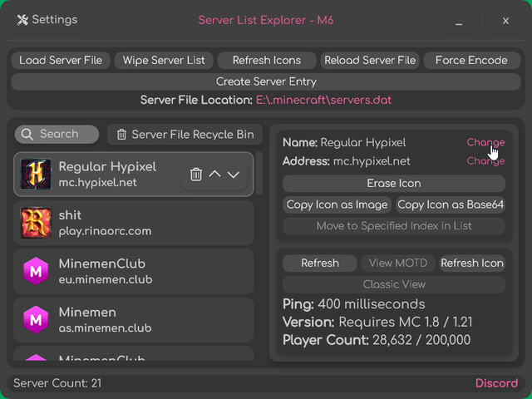This screenshot has height=399, width=532.
Task: Change the server name
Action: click(485, 142)
